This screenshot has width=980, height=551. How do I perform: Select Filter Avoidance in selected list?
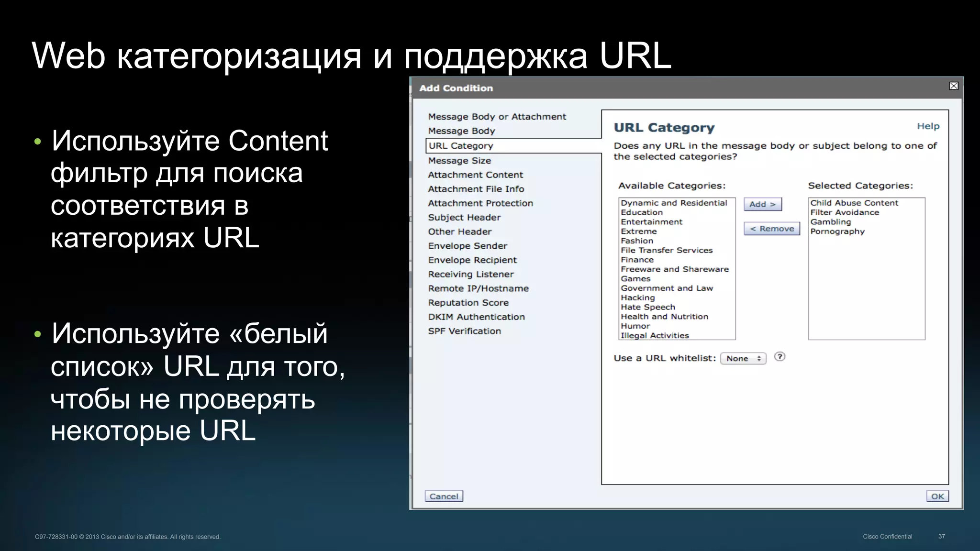[867, 212]
